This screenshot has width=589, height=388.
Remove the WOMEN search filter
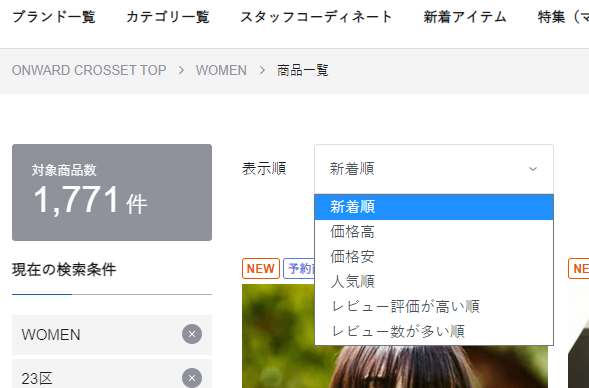[x=192, y=334]
